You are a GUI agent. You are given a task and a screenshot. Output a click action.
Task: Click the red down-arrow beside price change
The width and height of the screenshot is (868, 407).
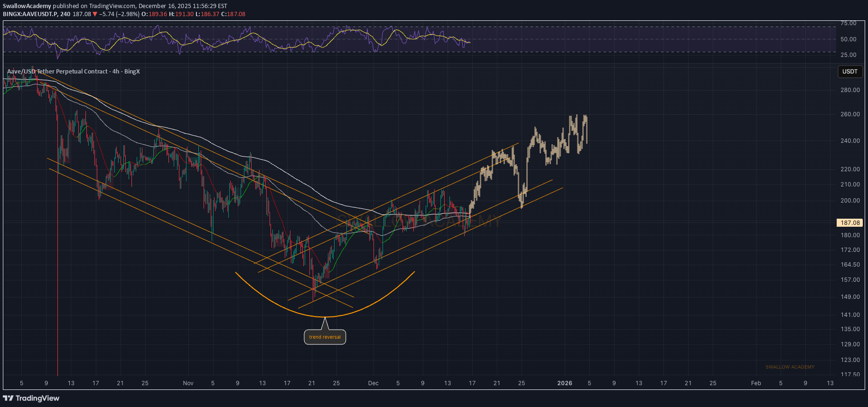(x=95, y=14)
